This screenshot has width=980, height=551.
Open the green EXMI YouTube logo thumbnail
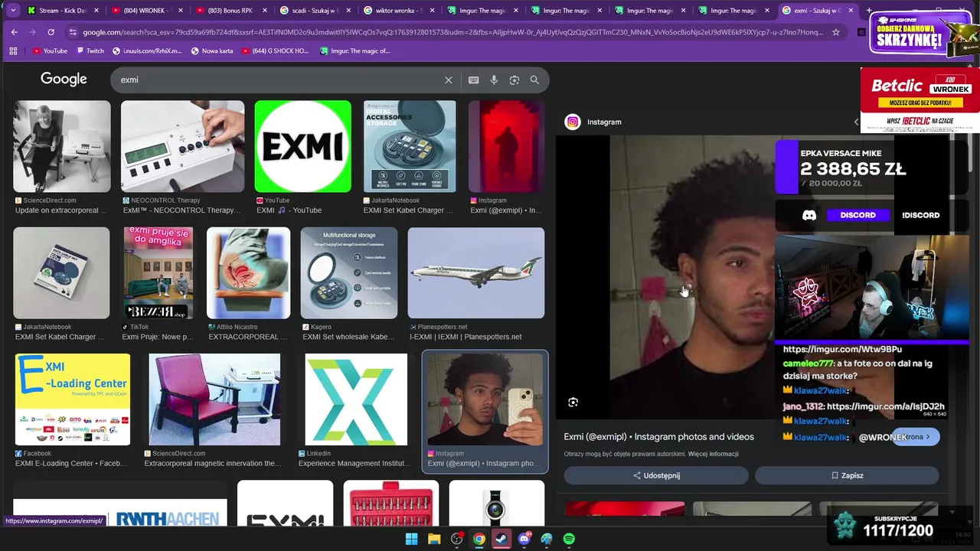pos(303,146)
